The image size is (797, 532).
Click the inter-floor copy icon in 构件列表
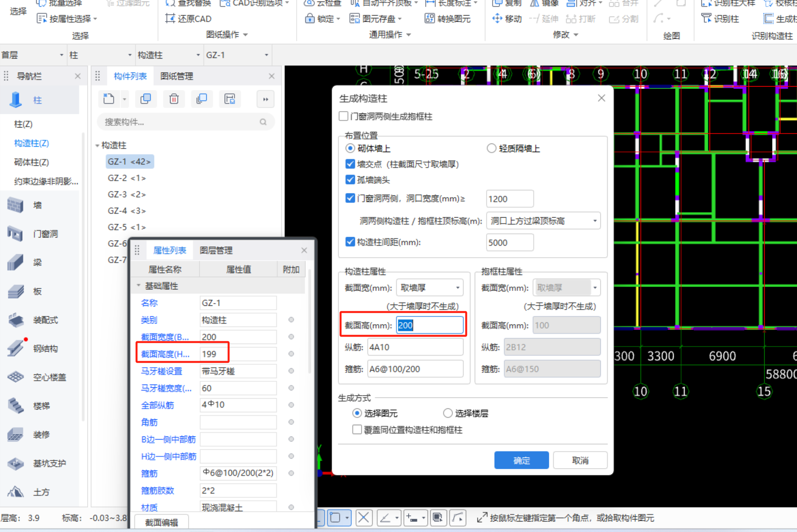[202, 99]
